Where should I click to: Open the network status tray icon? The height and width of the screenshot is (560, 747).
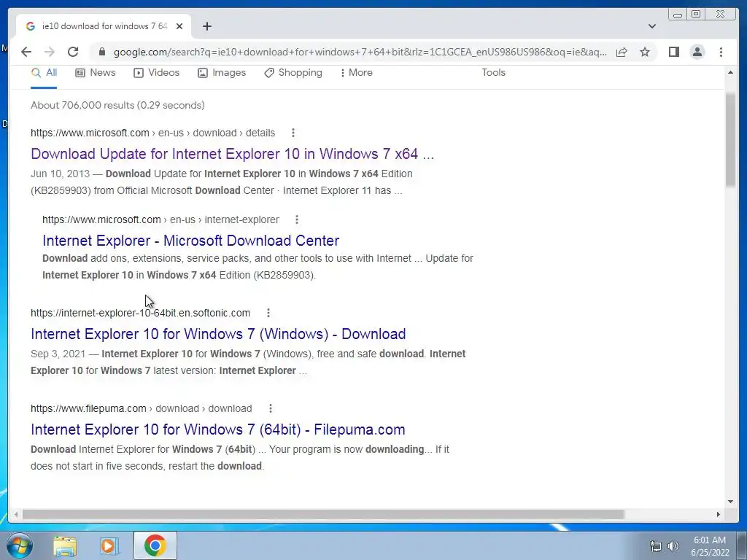pyautogui.click(x=656, y=546)
